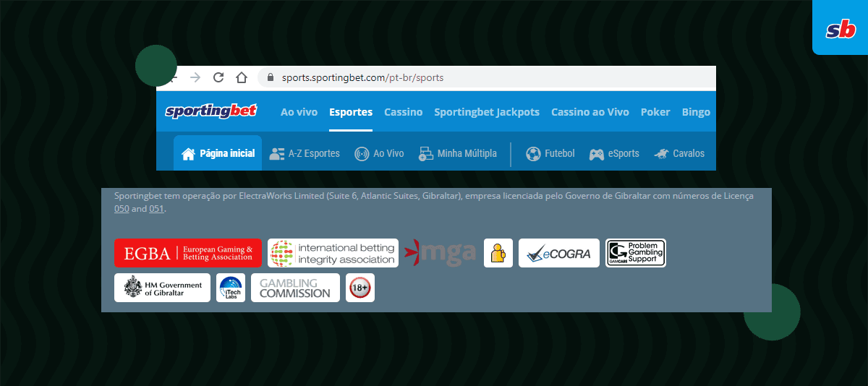Click the eCOGRA badge
The width and height of the screenshot is (868, 386).
tap(559, 253)
